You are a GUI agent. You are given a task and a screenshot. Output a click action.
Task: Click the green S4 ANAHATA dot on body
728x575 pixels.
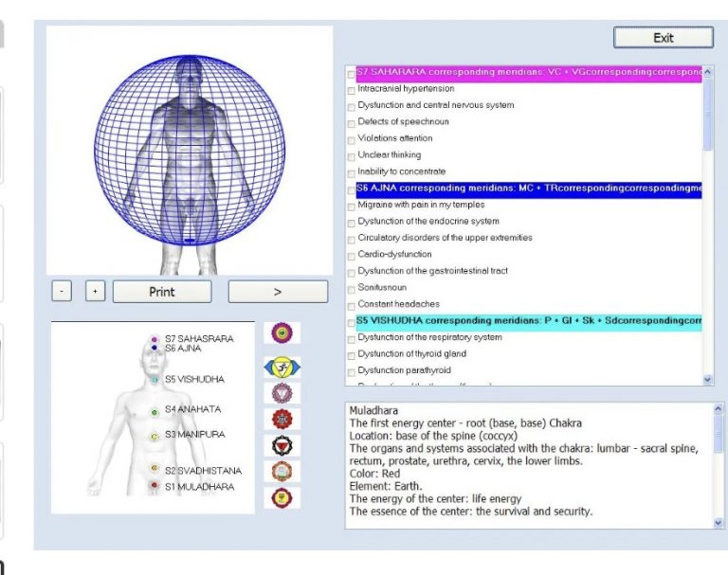coord(155,412)
